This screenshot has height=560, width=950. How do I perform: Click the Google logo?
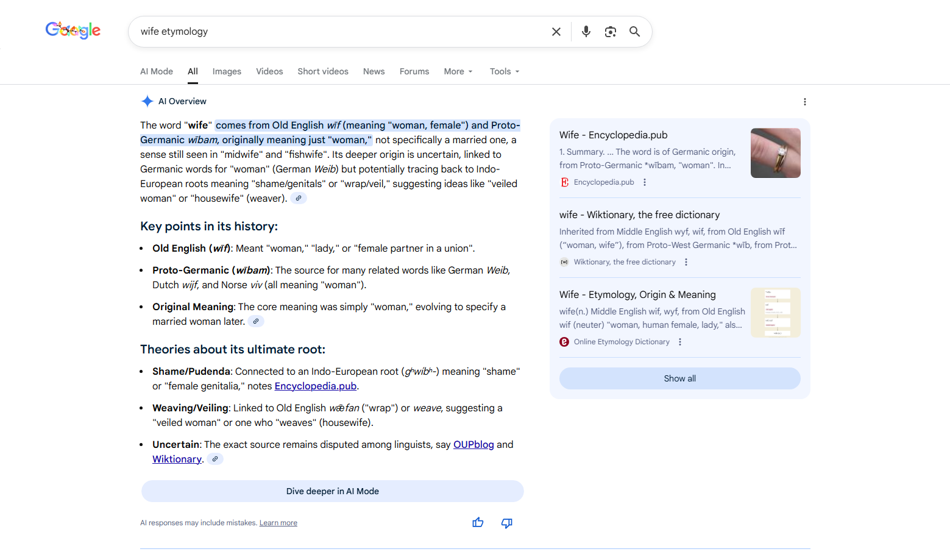(73, 30)
